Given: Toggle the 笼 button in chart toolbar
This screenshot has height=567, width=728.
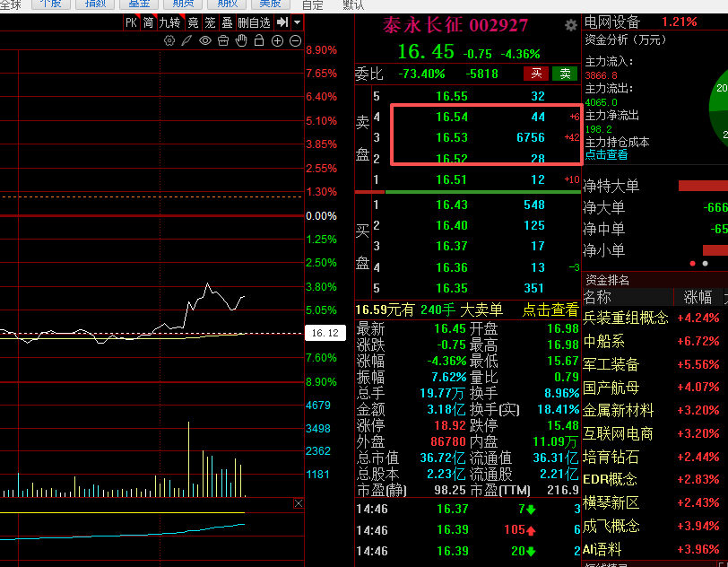Looking at the screenshot, I should click(x=211, y=22).
